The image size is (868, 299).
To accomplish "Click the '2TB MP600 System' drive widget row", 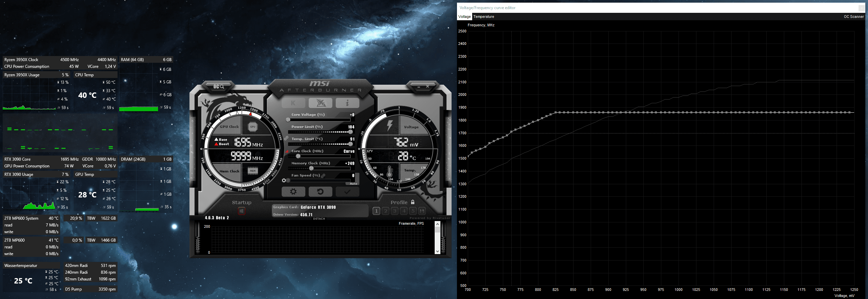I will (31, 218).
